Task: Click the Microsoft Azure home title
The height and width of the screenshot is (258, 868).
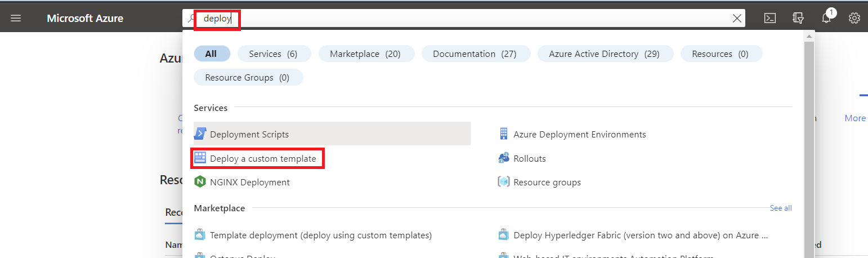Action: [x=85, y=18]
